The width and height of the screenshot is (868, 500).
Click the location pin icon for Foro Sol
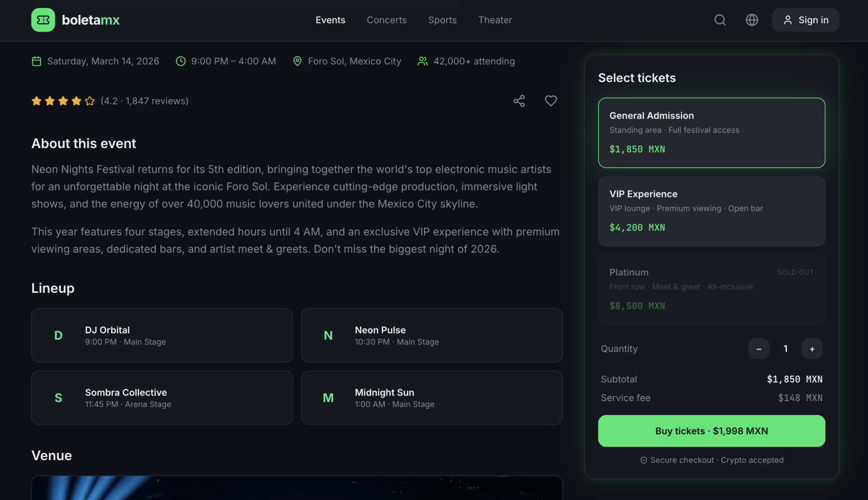pyautogui.click(x=297, y=61)
